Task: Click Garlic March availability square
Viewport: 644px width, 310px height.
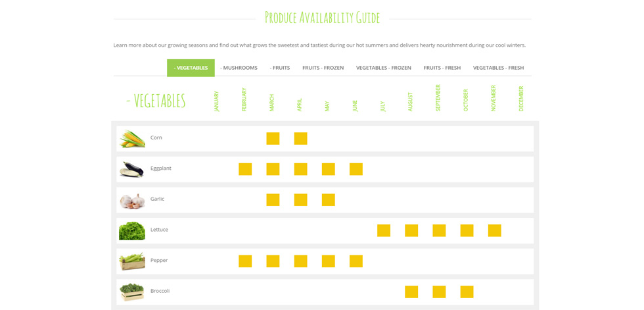Action: (x=273, y=200)
